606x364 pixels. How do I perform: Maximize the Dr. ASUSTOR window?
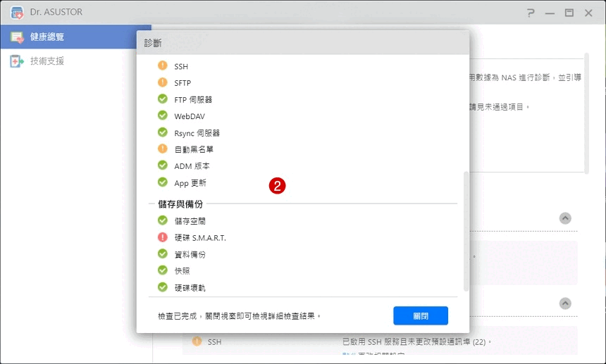[x=569, y=13]
